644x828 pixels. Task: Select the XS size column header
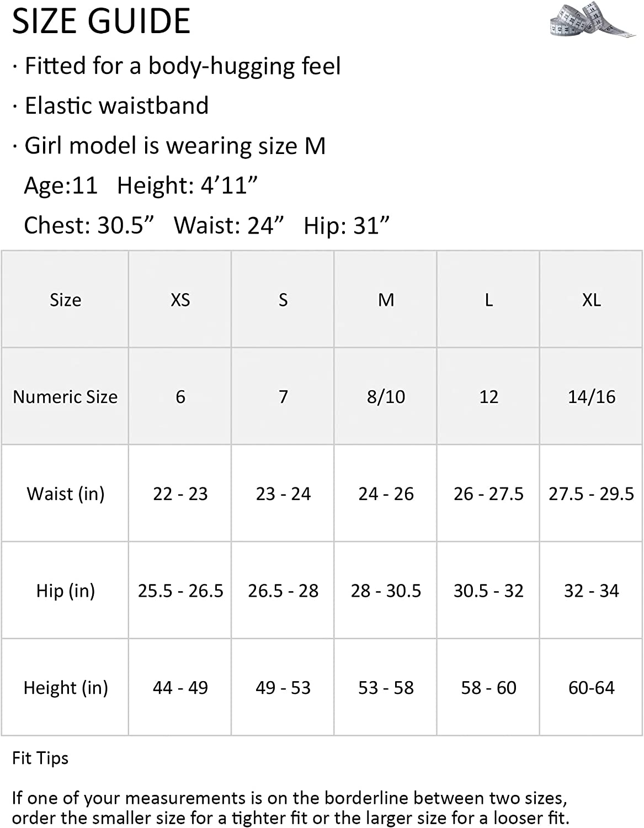coord(180,300)
